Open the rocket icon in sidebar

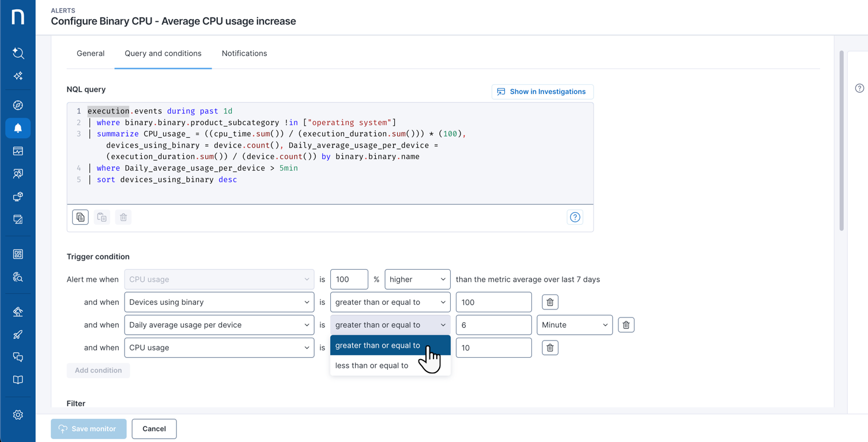tap(18, 335)
